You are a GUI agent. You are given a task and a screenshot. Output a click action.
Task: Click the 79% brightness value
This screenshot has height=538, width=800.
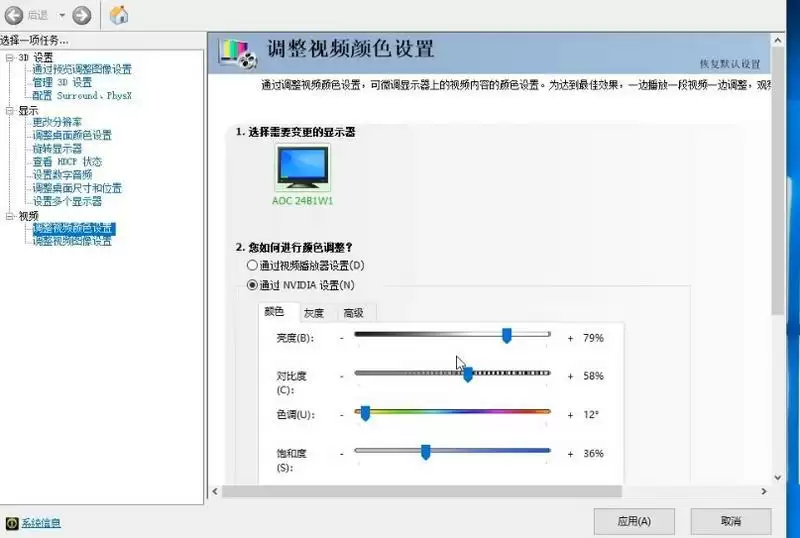[593, 338]
